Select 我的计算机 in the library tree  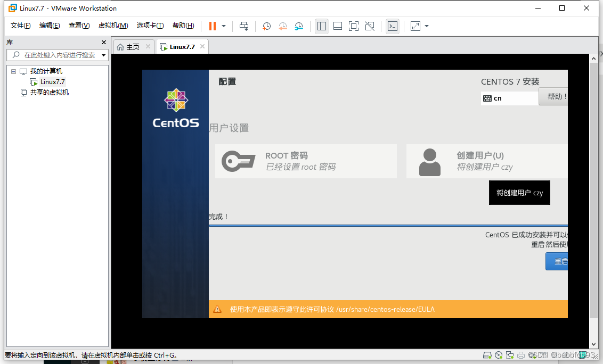(x=46, y=71)
